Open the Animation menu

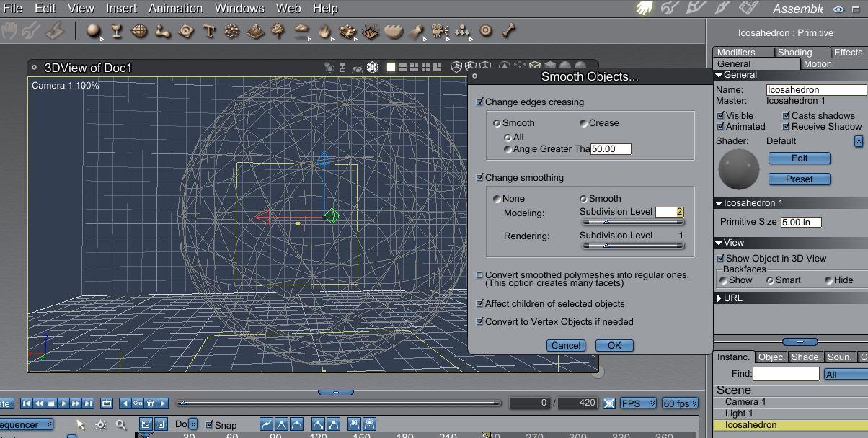(x=175, y=9)
